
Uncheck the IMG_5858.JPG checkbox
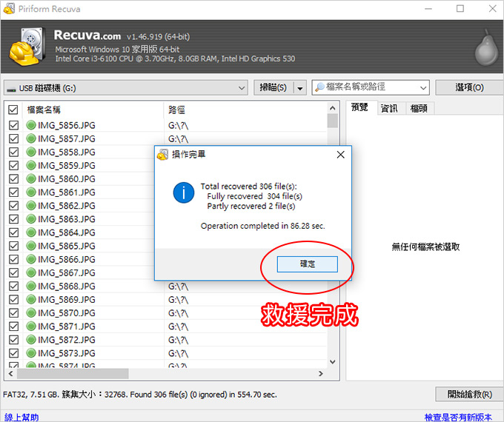(x=13, y=152)
